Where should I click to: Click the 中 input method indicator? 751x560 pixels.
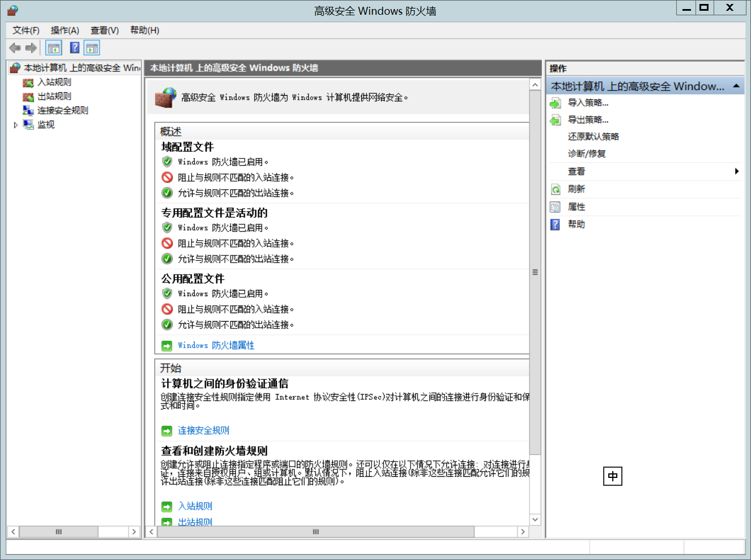click(x=613, y=476)
